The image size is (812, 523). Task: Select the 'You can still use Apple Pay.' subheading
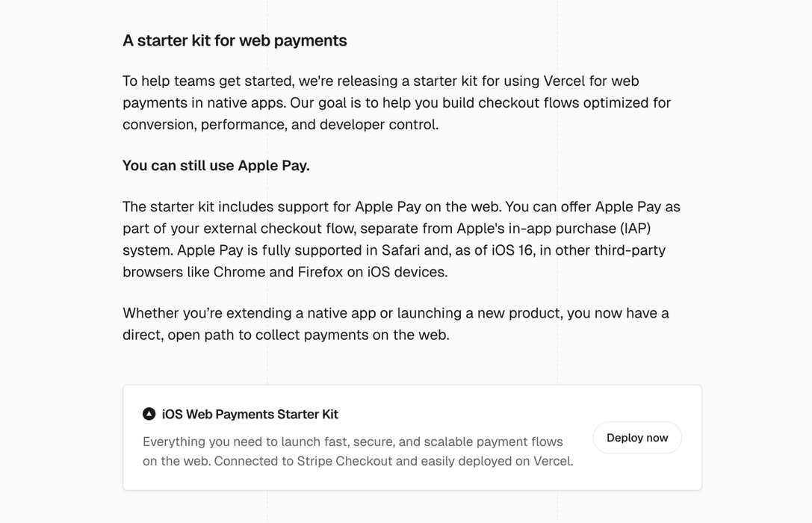[216, 165]
